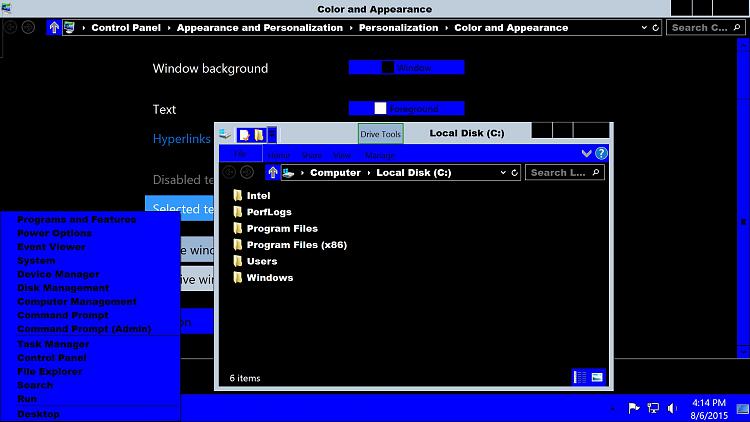
Task: Open the Text Foreground color dropdown
Action: click(x=406, y=109)
